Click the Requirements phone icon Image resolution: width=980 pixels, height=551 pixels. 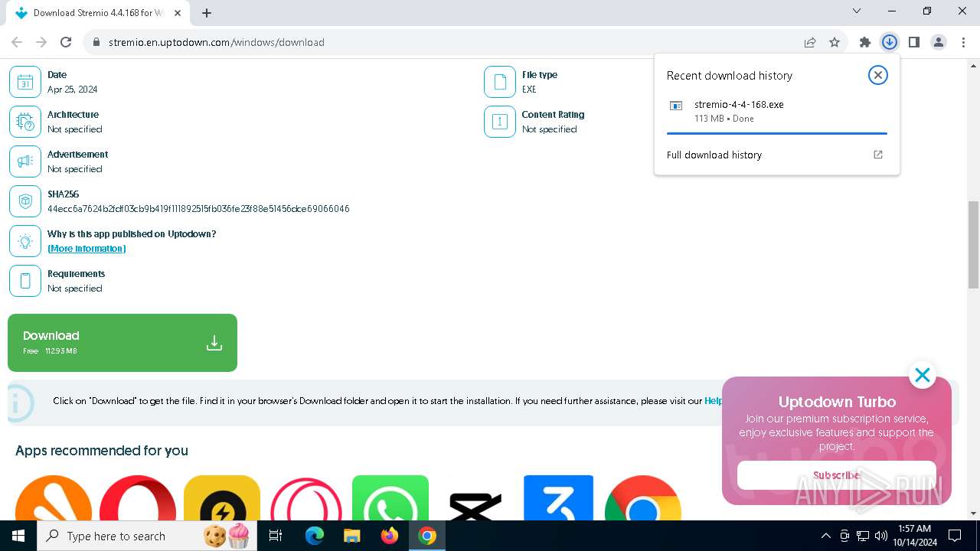(x=25, y=281)
